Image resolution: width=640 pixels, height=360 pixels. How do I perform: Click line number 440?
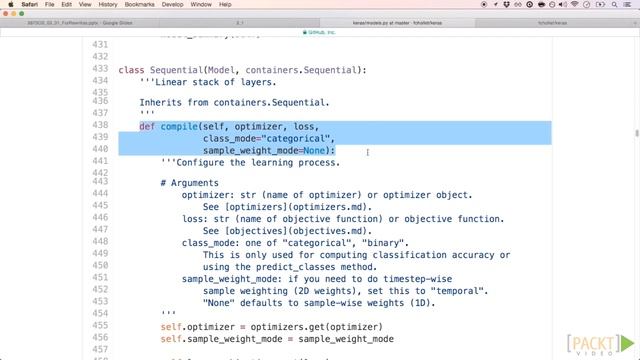(x=100, y=149)
